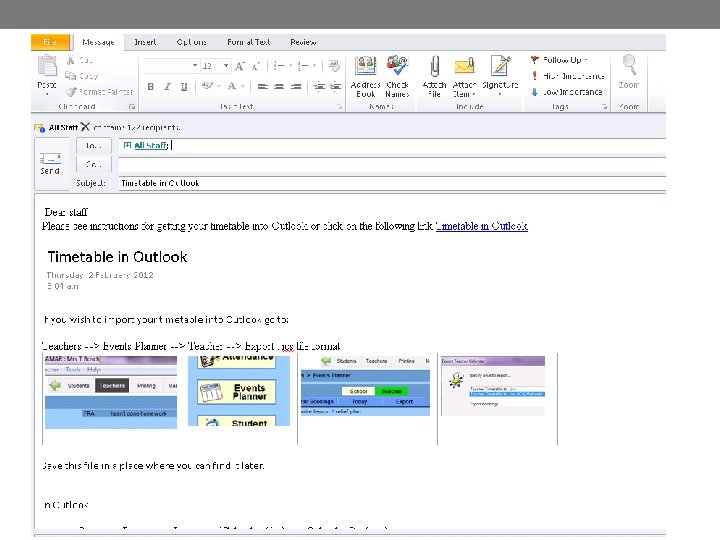
Task: Open the Signature menu
Action: (x=500, y=76)
